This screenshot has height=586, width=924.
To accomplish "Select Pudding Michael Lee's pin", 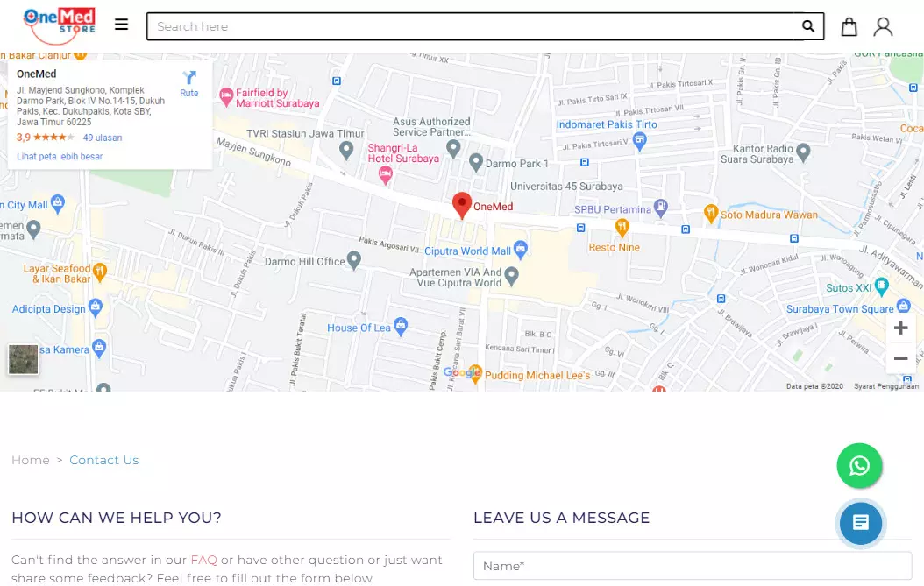I will click(475, 375).
